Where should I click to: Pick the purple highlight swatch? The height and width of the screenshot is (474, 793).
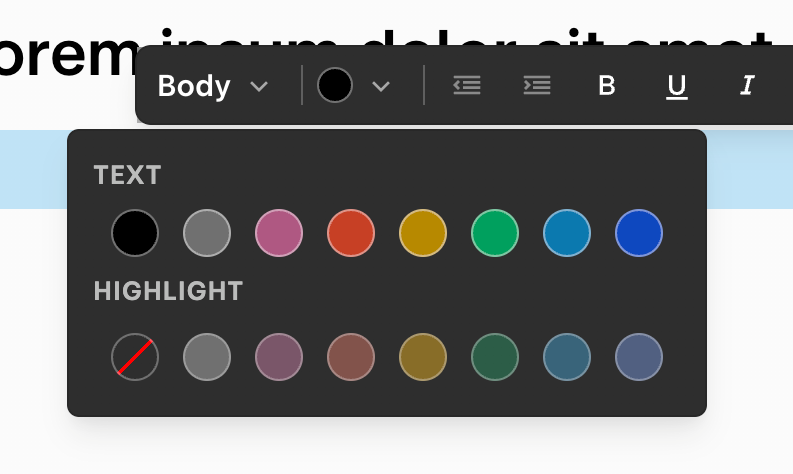click(639, 357)
